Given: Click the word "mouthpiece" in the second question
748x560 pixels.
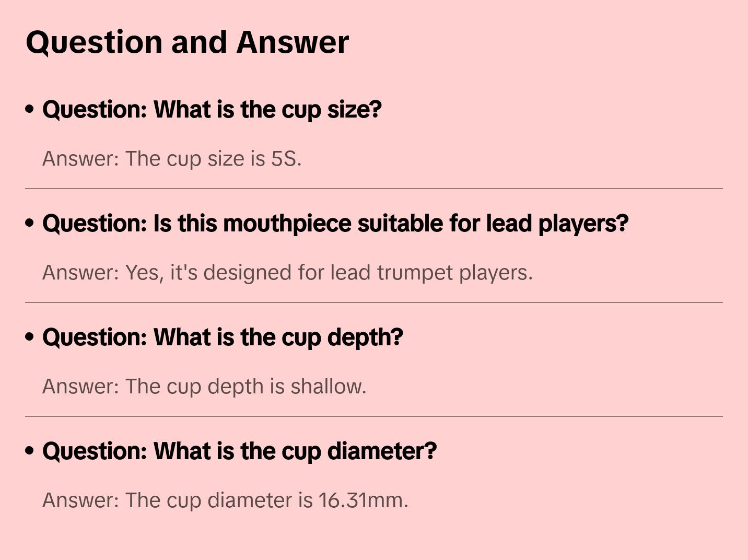Looking at the screenshot, I should click(290, 224).
